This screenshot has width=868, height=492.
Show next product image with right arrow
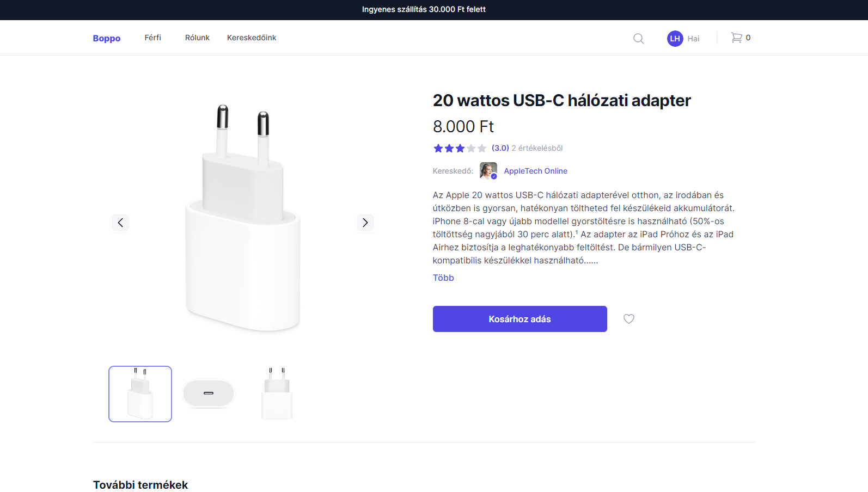(365, 223)
